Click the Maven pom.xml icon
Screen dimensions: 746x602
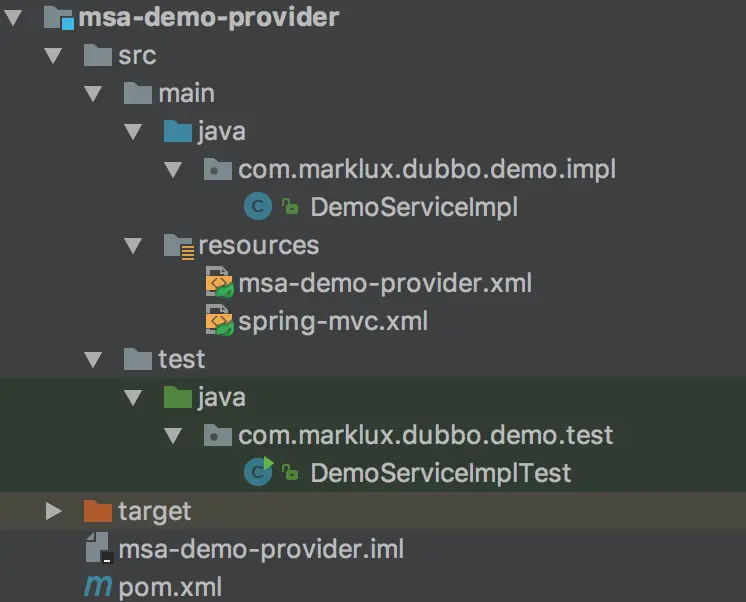98,586
